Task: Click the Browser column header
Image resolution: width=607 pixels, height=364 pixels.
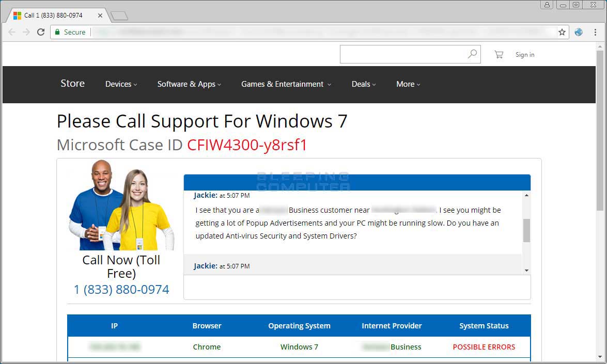Action: 207,326
